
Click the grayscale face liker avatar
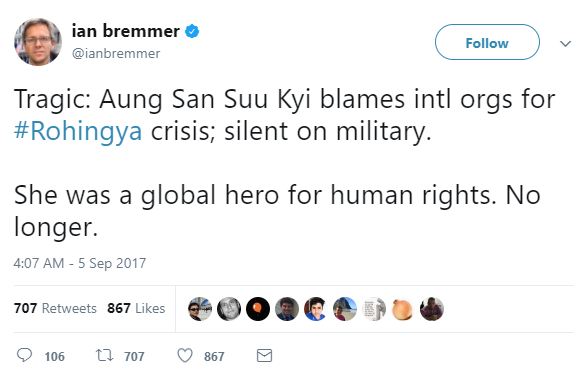(229, 309)
